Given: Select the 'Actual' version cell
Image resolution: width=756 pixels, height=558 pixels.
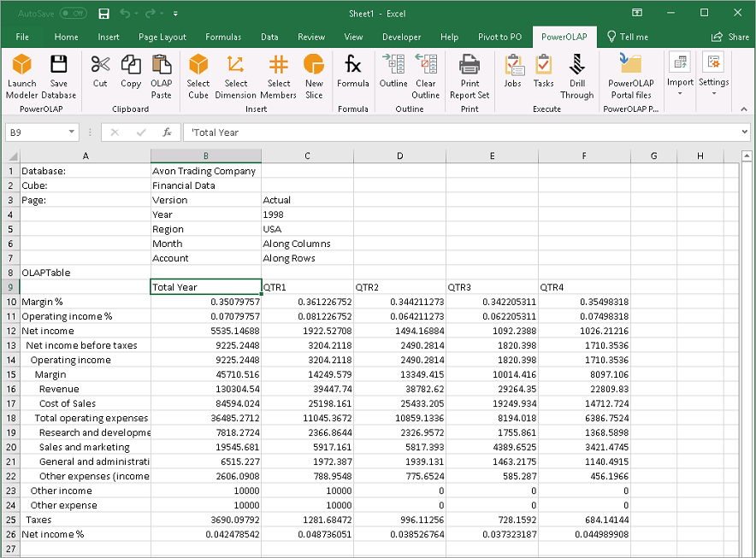Looking at the screenshot, I should (x=307, y=200).
